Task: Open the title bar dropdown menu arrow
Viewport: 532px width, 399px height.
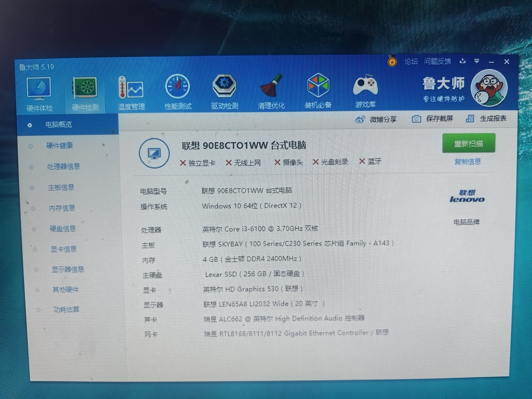Action: click(x=476, y=61)
